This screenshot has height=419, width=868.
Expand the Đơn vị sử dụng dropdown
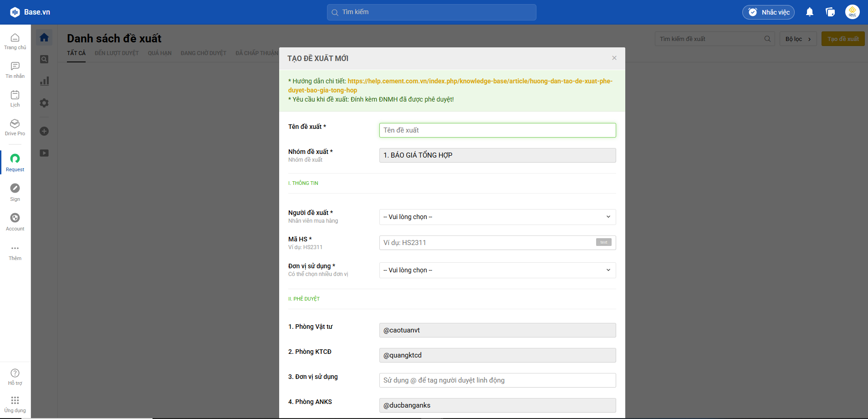(x=497, y=270)
